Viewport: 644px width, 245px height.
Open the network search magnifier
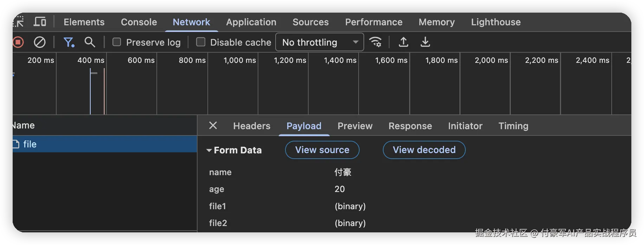tap(90, 42)
